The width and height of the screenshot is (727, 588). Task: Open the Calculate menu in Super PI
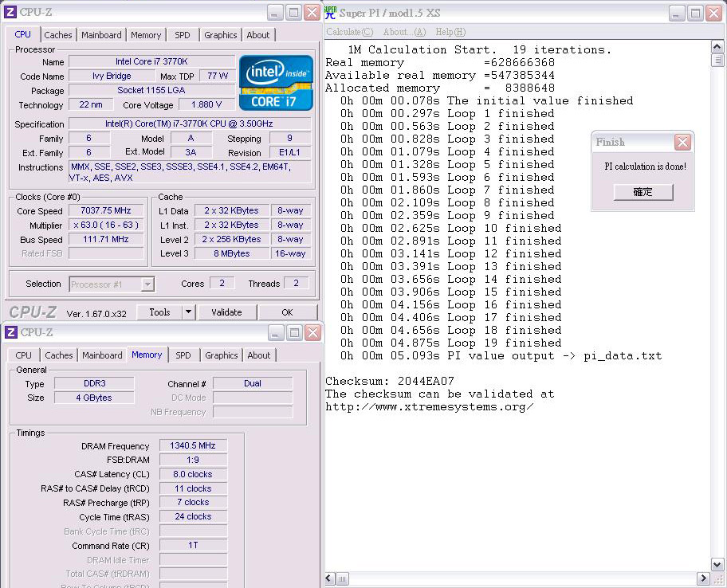point(350,32)
